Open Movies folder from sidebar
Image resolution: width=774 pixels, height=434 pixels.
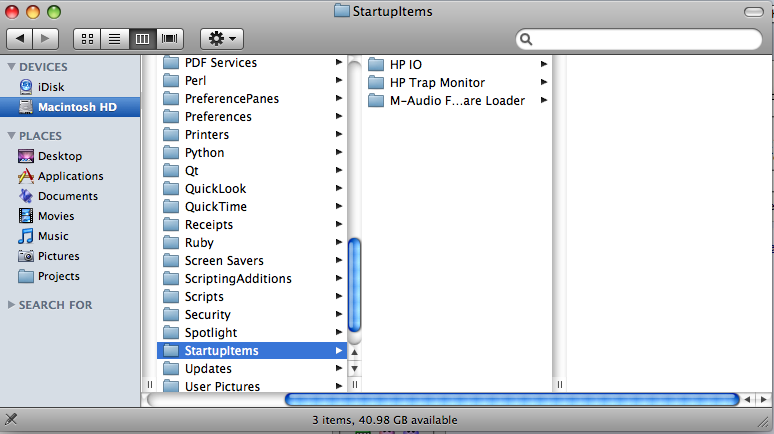tap(55, 216)
